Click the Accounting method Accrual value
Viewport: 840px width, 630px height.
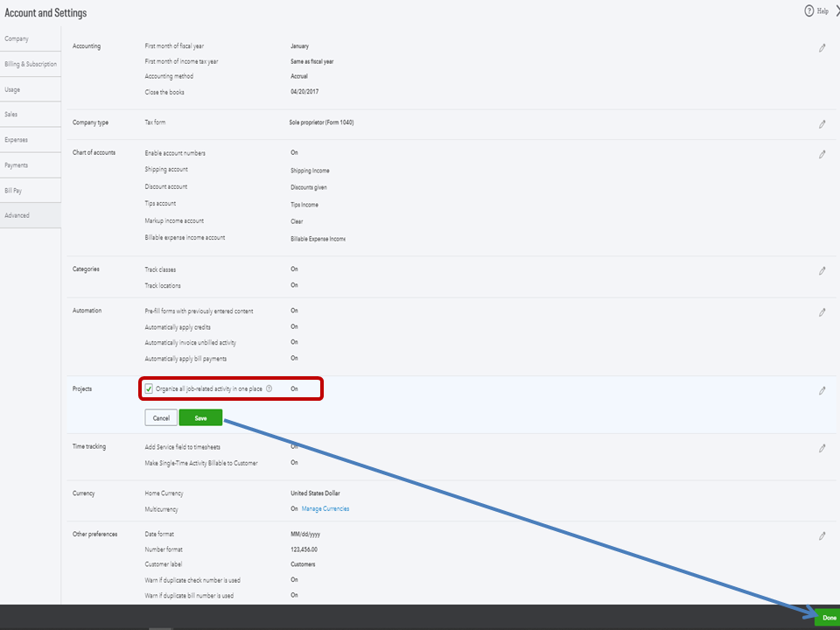[x=299, y=76]
